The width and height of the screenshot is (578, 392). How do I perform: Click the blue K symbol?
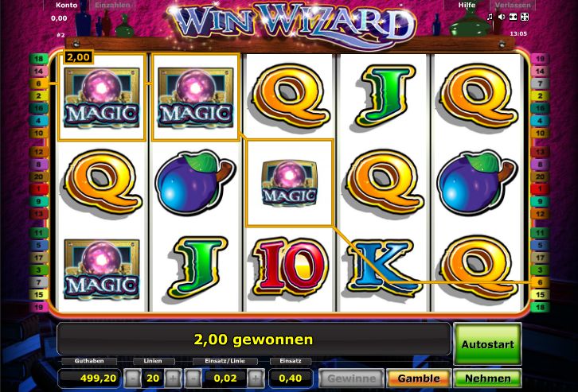tap(384, 268)
